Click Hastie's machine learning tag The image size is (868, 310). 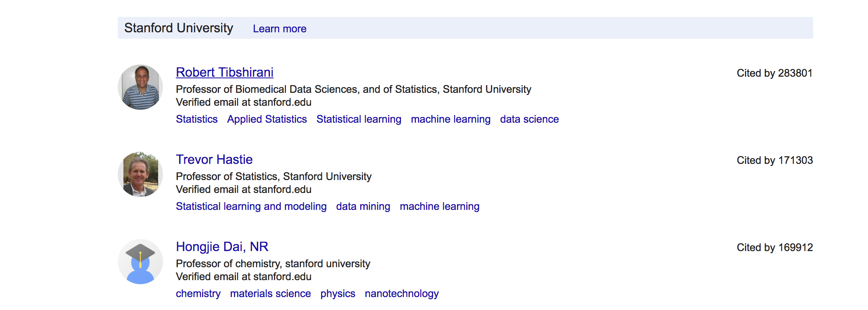(440, 206)
